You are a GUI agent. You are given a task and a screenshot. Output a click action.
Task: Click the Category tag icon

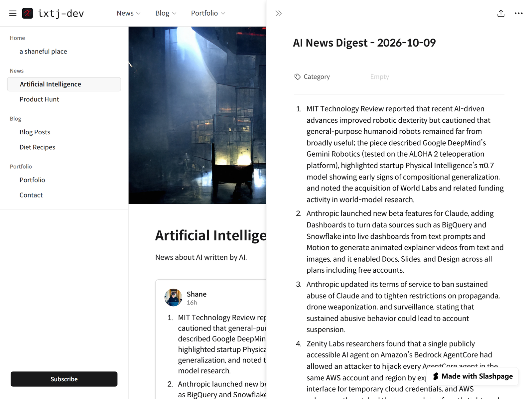tap(297, 77)
